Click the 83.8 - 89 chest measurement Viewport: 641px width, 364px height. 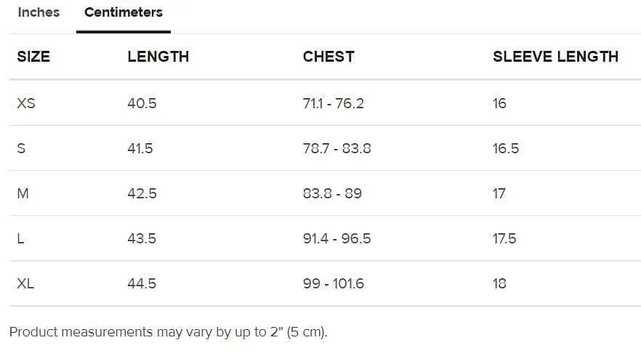[332, 193]
